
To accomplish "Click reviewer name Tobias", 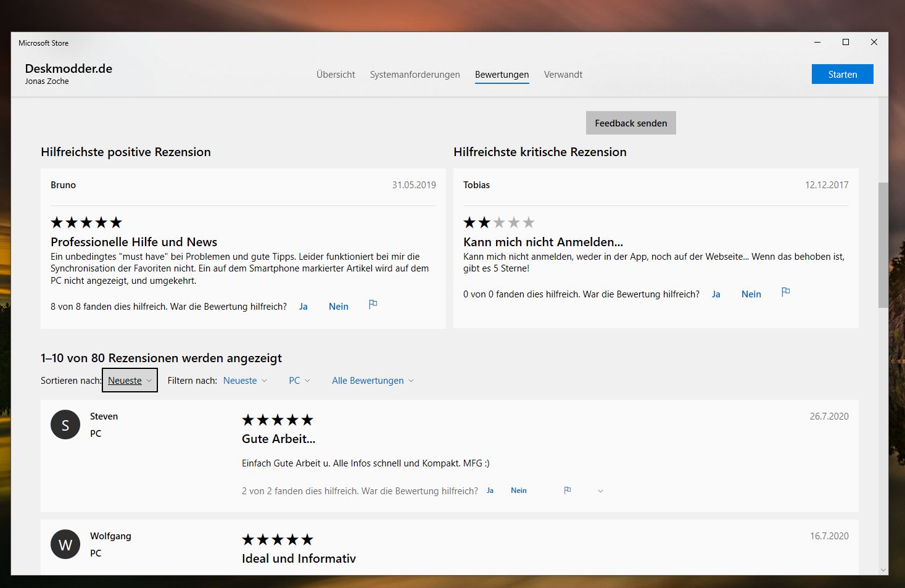I will pos(476,185).
